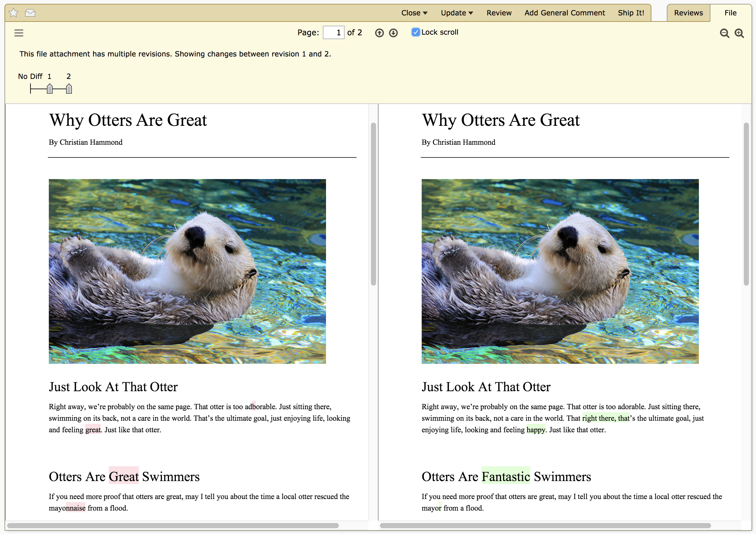Open the hamburger sidebar menu icon
The width and height of the screenshot is (756, 534).
point(19,33)
